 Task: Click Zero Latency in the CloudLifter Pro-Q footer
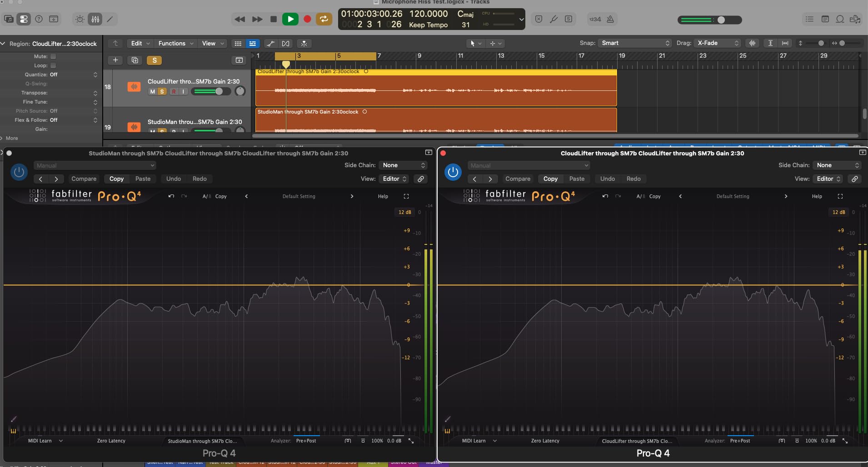point(545,441)
